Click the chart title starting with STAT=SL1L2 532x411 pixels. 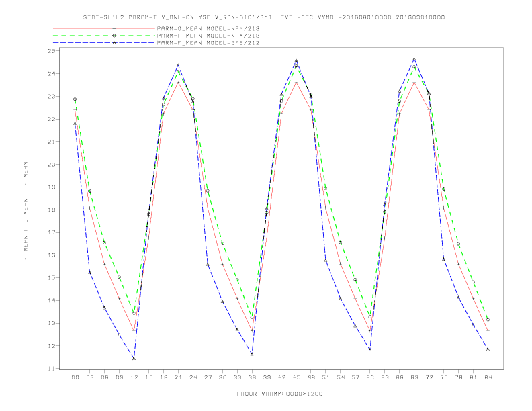(264, 17)
